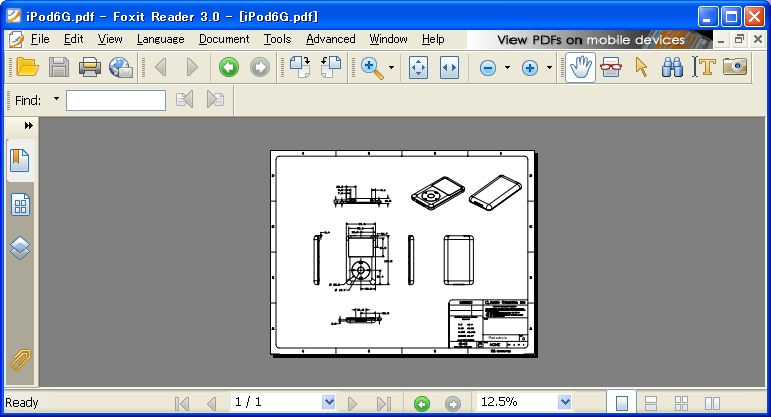Close the iPod6G.pdf document window
771x417 pixels.
[758, 40]
